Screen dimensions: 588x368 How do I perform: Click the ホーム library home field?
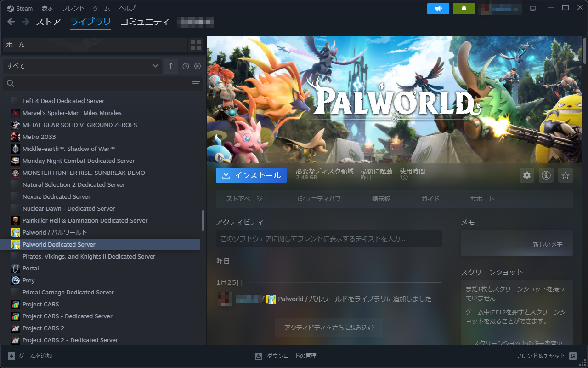point(95,45)
